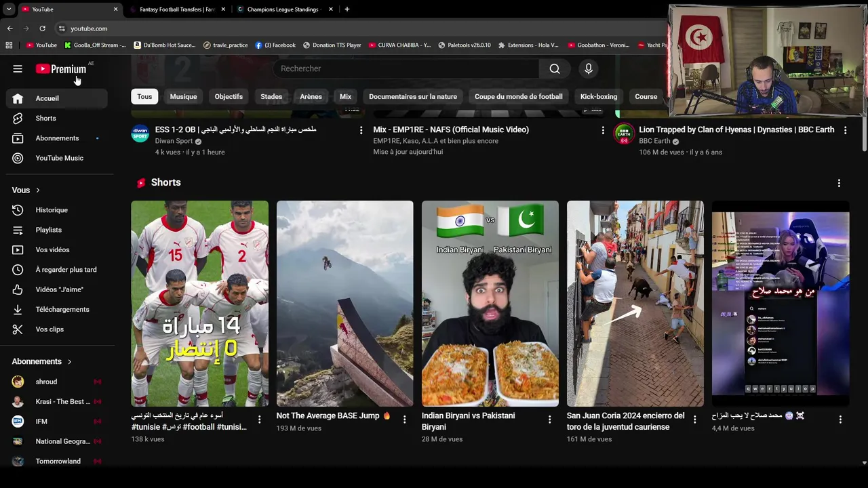The width and height of the screenshot is (868, 488).
Task: Open Playlists in sidebar
Action: [58, 230]
